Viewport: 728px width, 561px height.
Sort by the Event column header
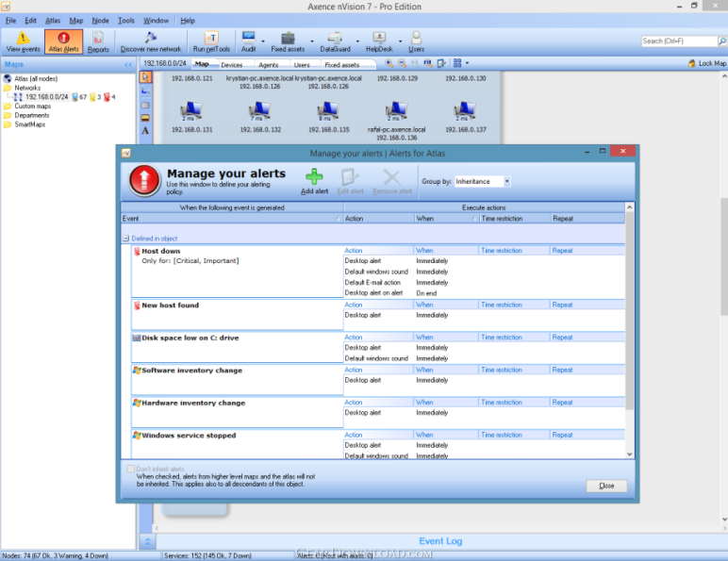[x=232, y=218]
